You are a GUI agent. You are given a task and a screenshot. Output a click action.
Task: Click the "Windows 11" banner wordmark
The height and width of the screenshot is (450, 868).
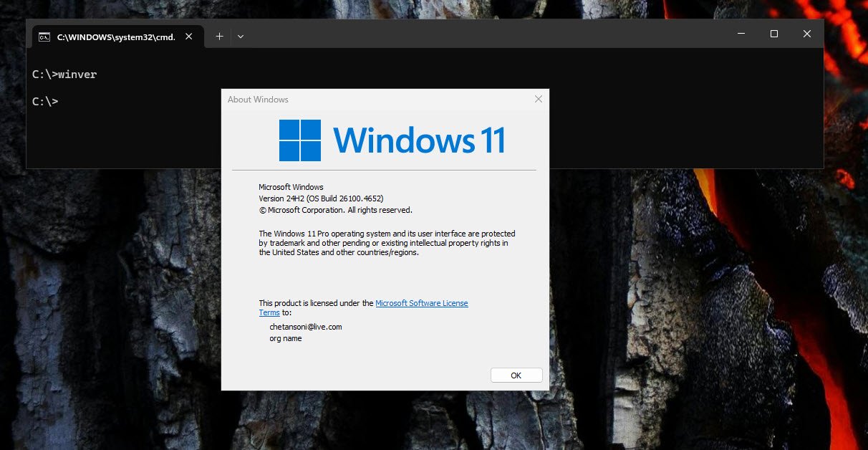point(419,140)
